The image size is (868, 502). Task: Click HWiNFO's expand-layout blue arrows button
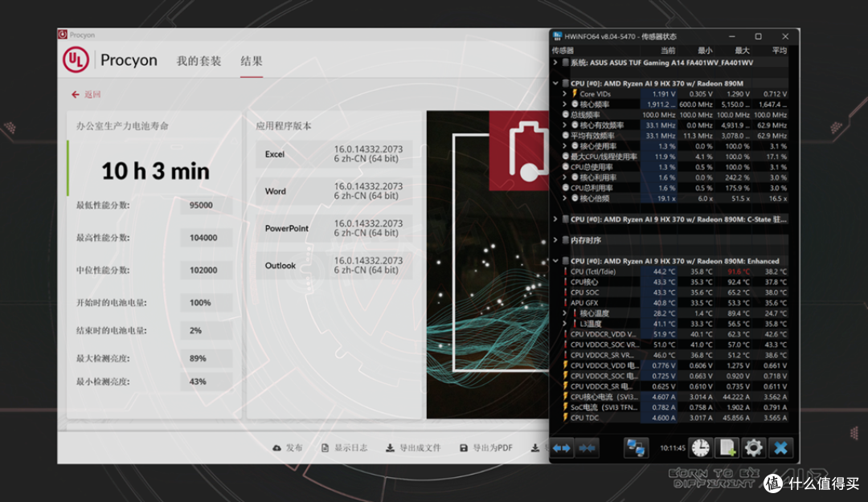[x=561, y=447]
